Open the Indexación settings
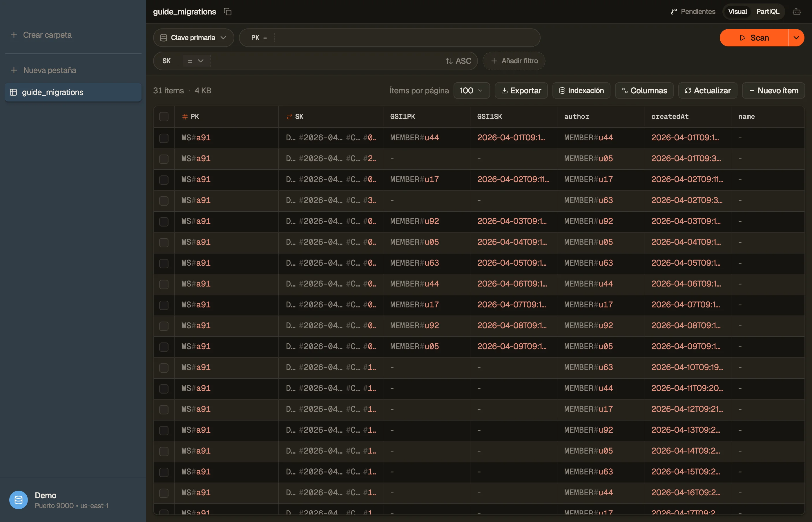Screen dimensions: 812x522 [581, 90]
